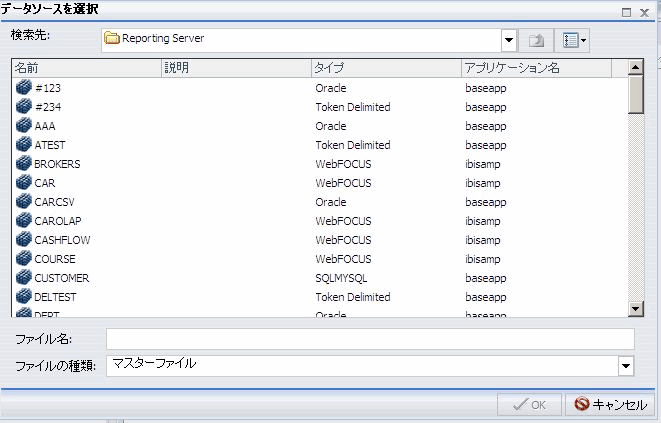Close the データソースを選択 dialog
Screen dimensions: 661x423
point(644,12)
